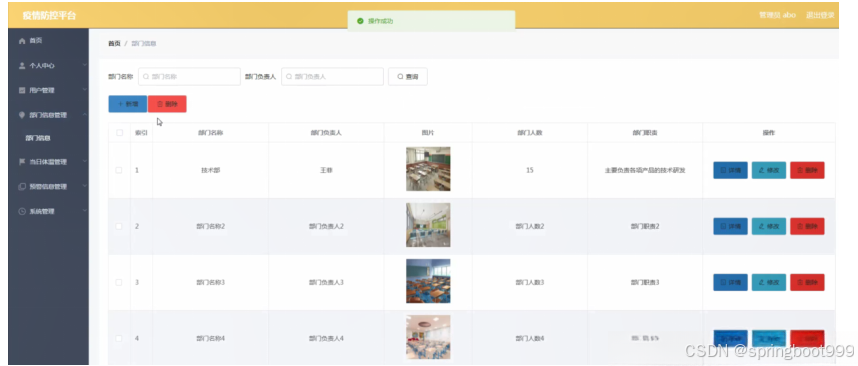Image resolution: width=858 pixels, height=366 pixels.
Task: Click 删除 for the 部门名称3 row
Action: (x=807, y=282)
